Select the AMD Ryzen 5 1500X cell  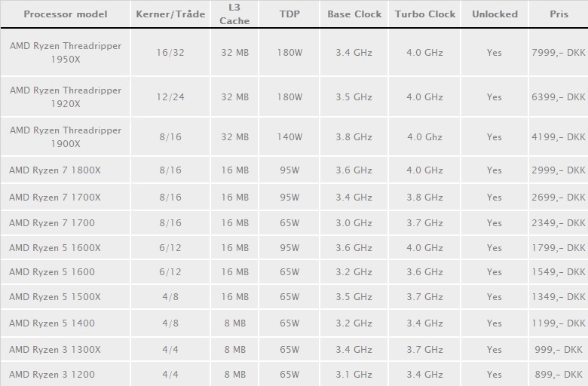66,297
